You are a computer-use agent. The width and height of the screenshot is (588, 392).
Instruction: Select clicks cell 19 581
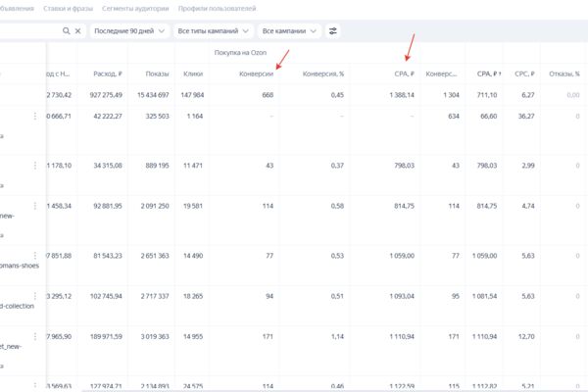(x=193, y=206)
